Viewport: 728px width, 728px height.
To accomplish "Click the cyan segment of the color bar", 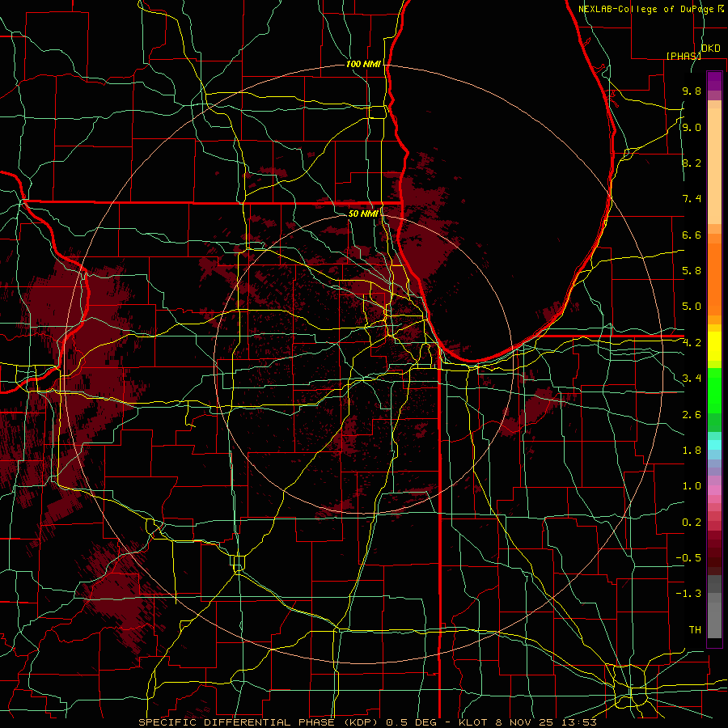I will 714,445.
